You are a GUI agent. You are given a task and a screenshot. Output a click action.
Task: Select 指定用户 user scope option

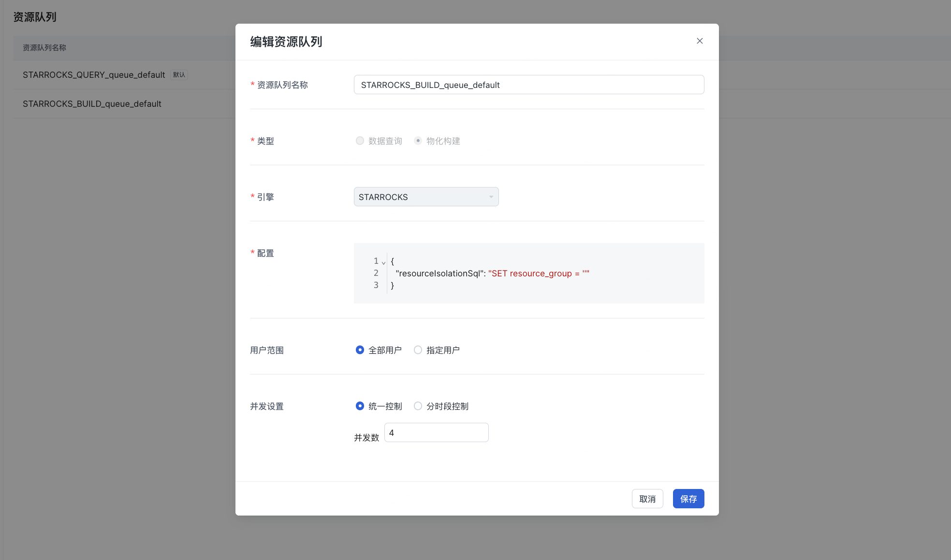click(418, 350)
